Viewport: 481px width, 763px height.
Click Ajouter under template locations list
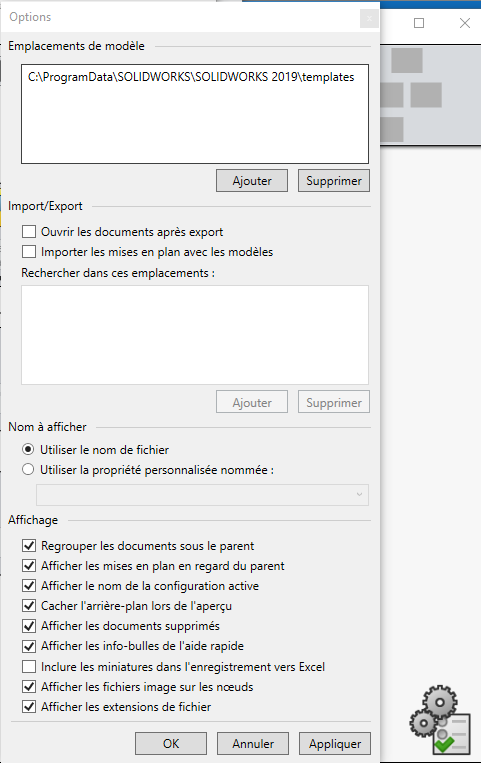(x=252, y=181)
